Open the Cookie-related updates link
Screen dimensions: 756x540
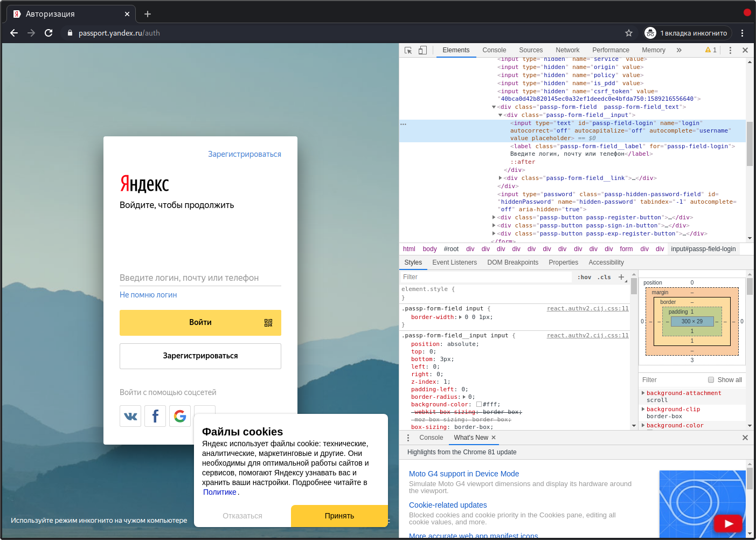[448, 505]
